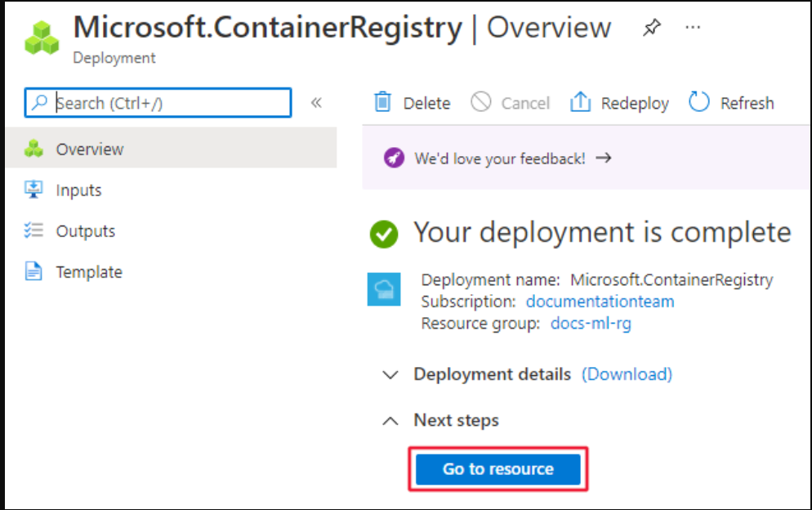
Task: Click the green cubes deployment icon in header
Action: [x=42, y=38]
